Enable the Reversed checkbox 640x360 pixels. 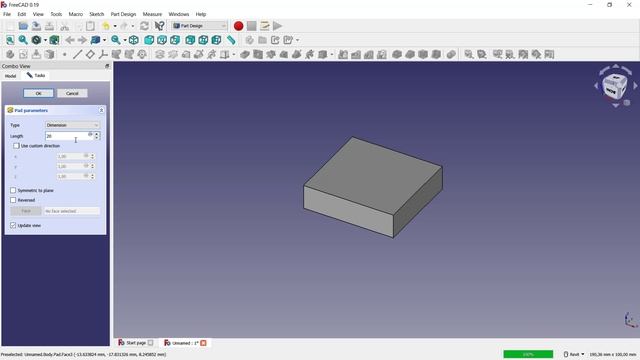click(x=13, y=200)
